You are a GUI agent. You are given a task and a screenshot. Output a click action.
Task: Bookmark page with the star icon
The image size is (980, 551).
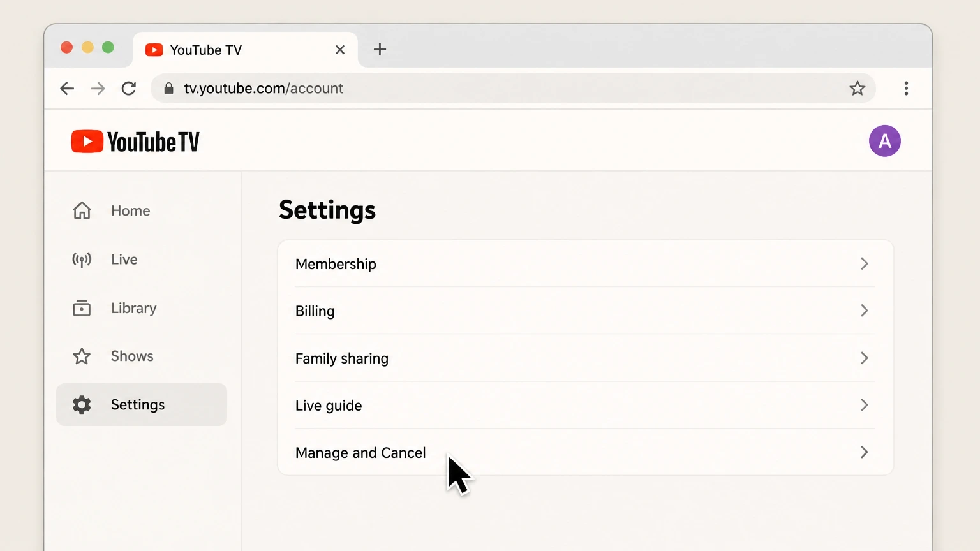[857, 88]
